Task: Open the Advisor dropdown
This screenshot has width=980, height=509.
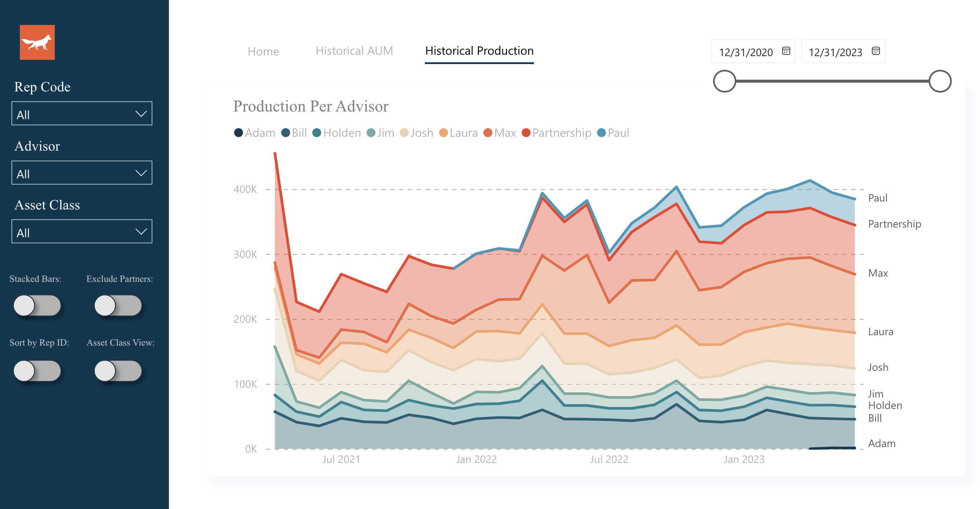Action: [x=82, y=173]
